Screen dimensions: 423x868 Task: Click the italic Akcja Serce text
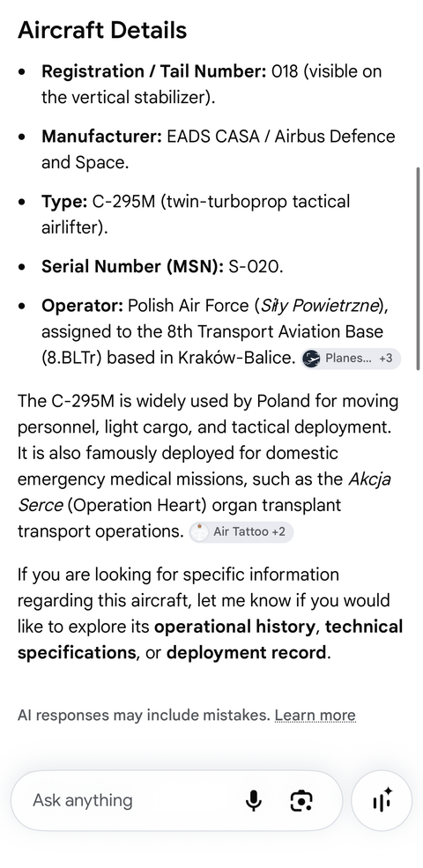(x=204, y=492)
